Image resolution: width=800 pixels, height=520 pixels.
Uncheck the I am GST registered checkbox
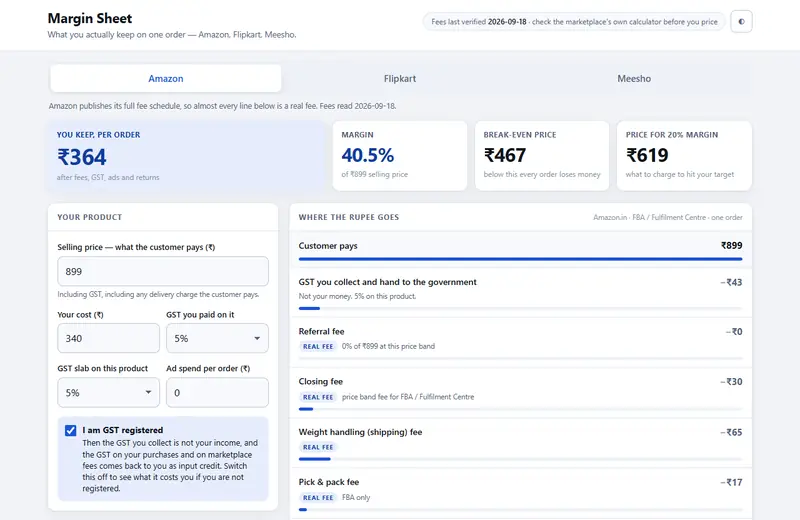pos(70,431)
